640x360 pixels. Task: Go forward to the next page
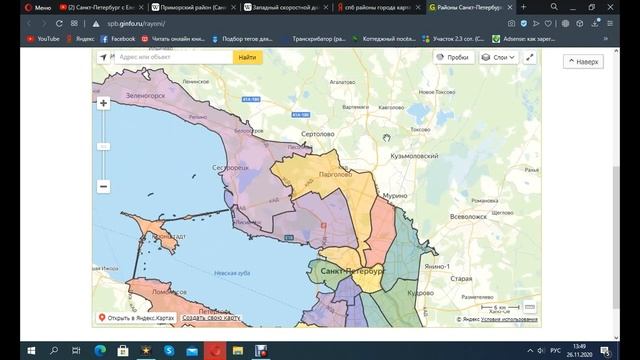click(44, 24)
